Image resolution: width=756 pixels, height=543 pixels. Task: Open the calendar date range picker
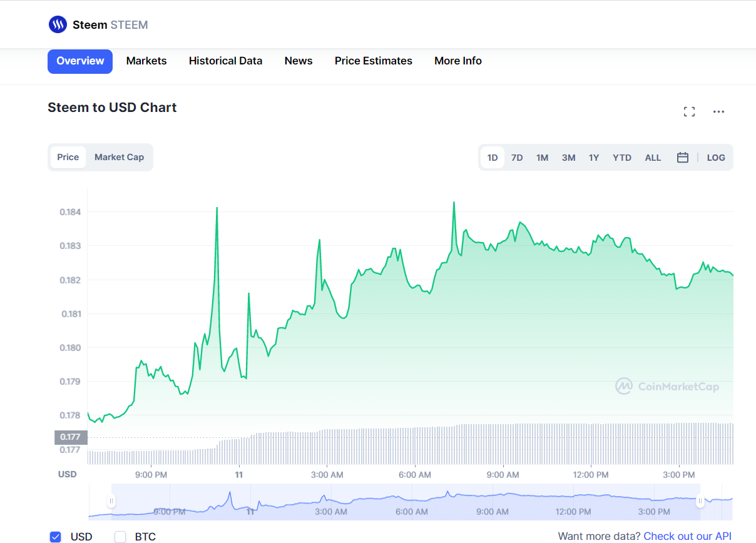click(683, 158)
